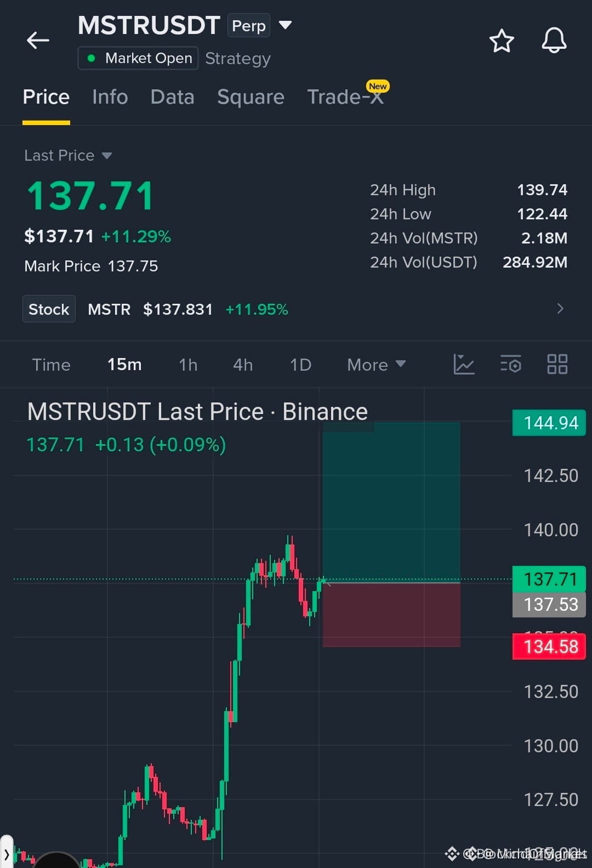Click the red loss zone of the position tool

coord(391,615)
